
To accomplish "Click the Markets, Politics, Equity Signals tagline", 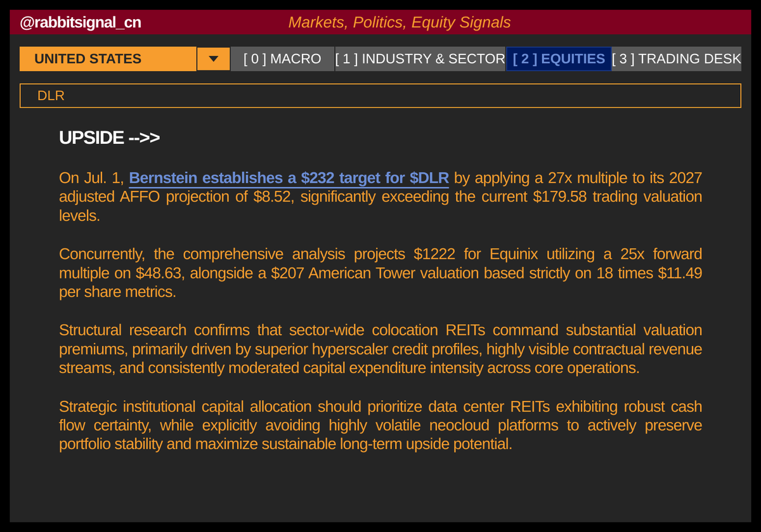I will 400,22.
